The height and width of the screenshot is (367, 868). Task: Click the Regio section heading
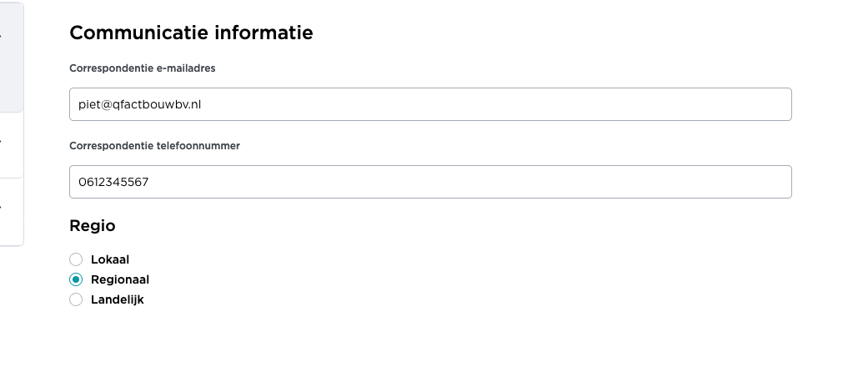(92, 225)
